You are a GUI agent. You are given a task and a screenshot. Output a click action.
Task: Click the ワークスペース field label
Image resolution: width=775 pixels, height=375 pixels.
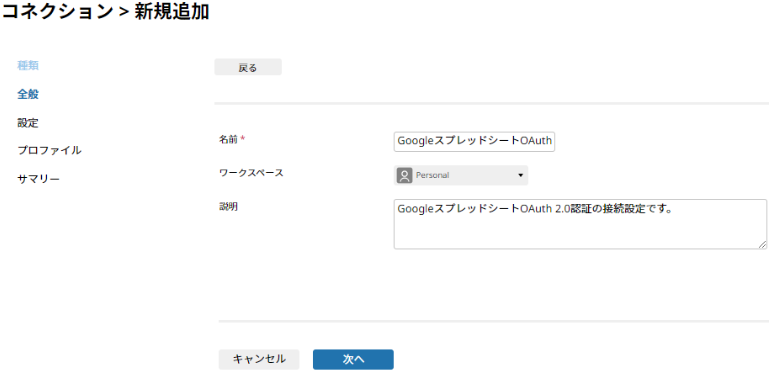(x=251, y=173)
